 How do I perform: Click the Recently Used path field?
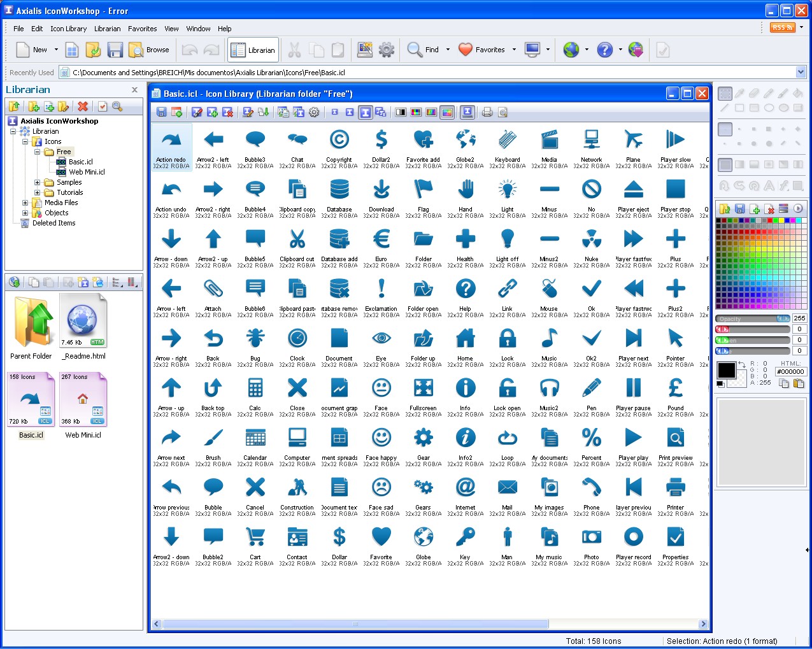(x=433, y=73)
